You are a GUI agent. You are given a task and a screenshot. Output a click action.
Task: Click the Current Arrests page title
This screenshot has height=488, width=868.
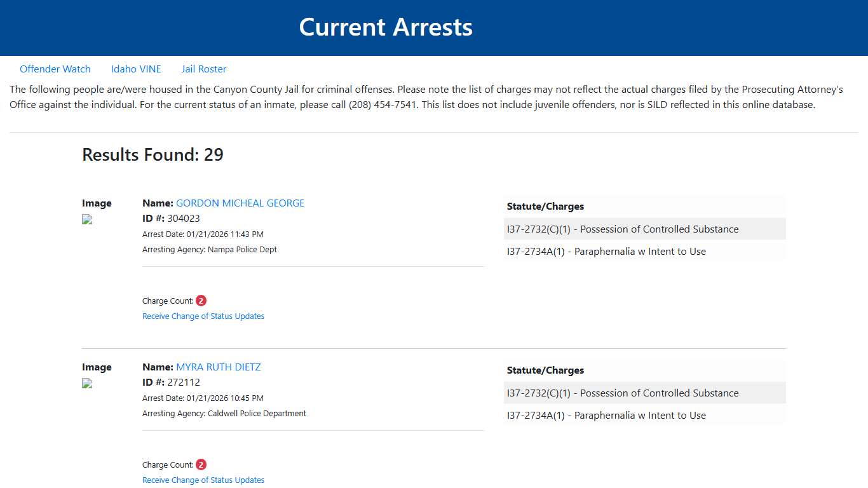pyautogui.click(x=386, y=27)
